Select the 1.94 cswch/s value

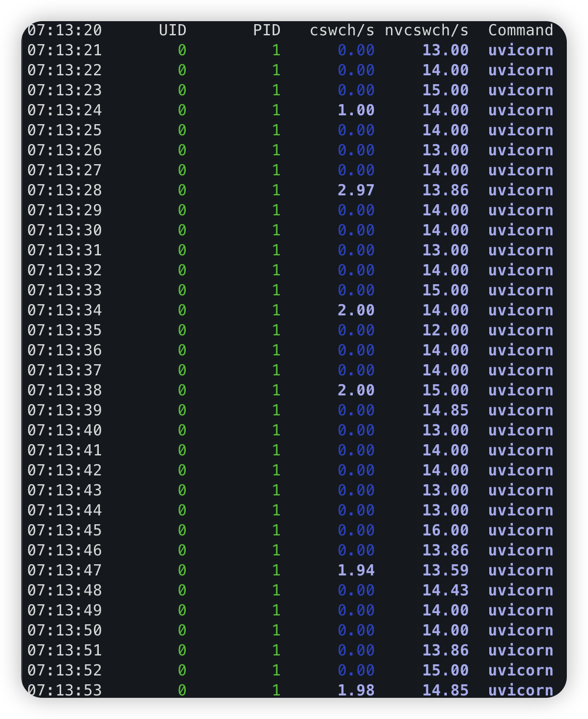[x=356, y=571]
